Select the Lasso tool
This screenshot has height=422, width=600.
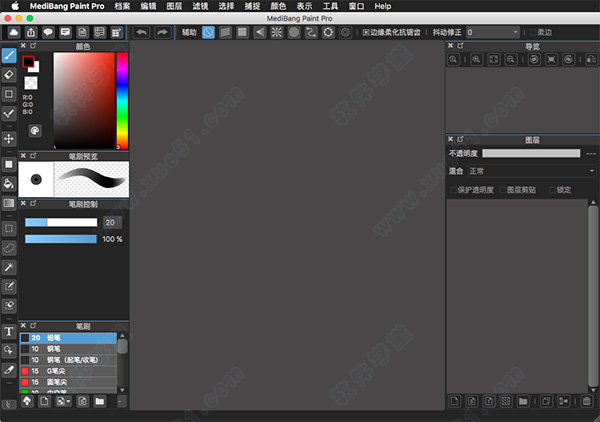click(x=9, y=248)
